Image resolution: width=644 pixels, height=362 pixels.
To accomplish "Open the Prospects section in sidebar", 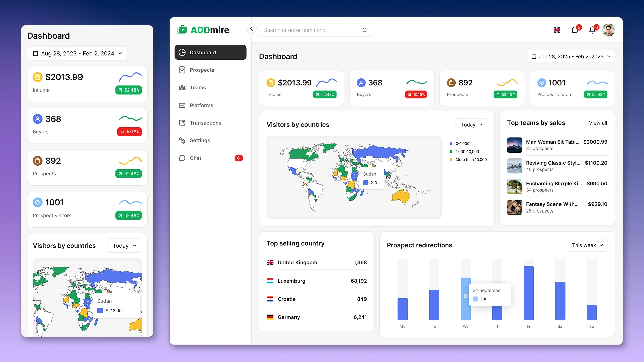I will pos(202,70).
